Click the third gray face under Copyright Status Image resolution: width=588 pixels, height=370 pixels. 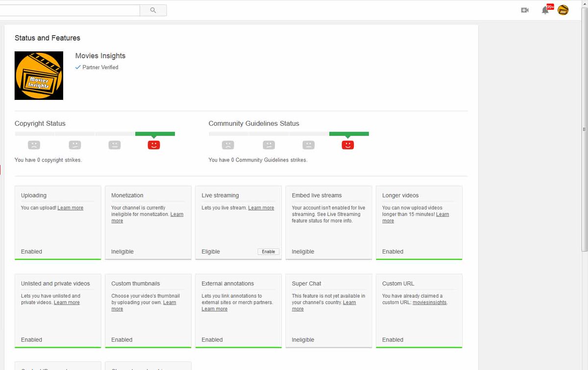click(115, 145)
